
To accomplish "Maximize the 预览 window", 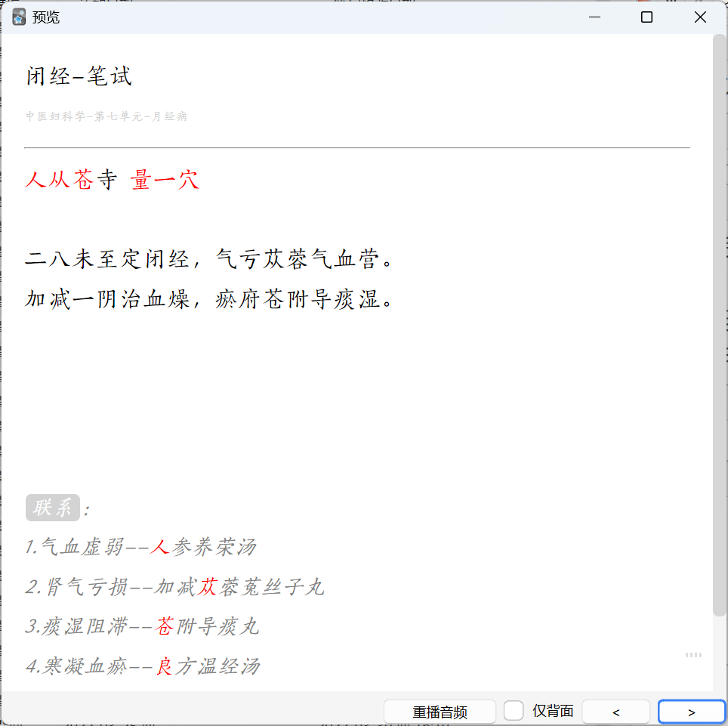I will [646, 17].
